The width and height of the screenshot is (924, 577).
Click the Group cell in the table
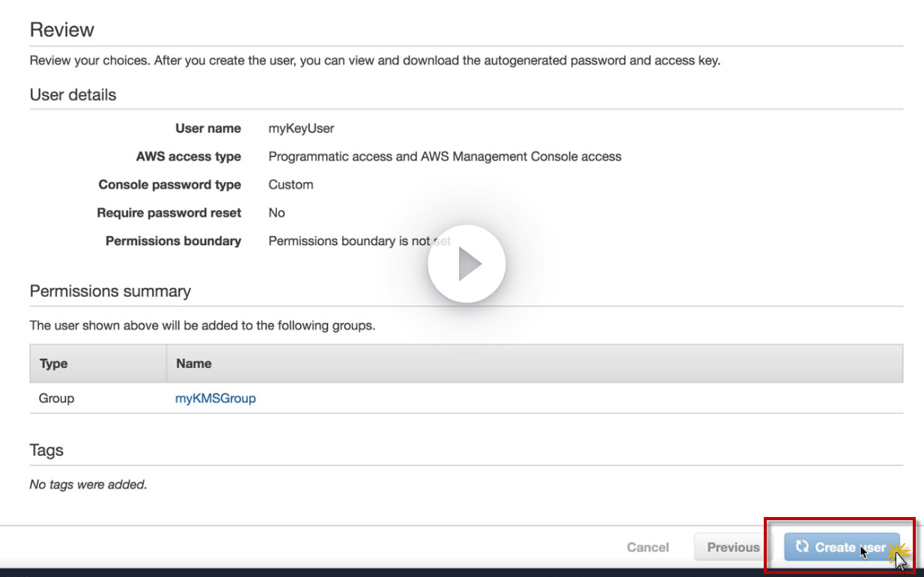pos(57,399)
